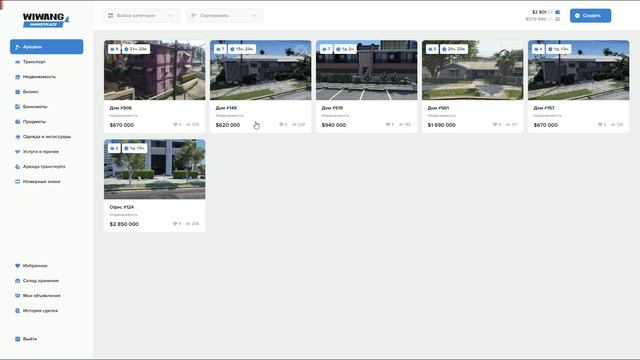Click the Услуги и прочее icon
Screen dimensions: 640x360
click(18, 151)
